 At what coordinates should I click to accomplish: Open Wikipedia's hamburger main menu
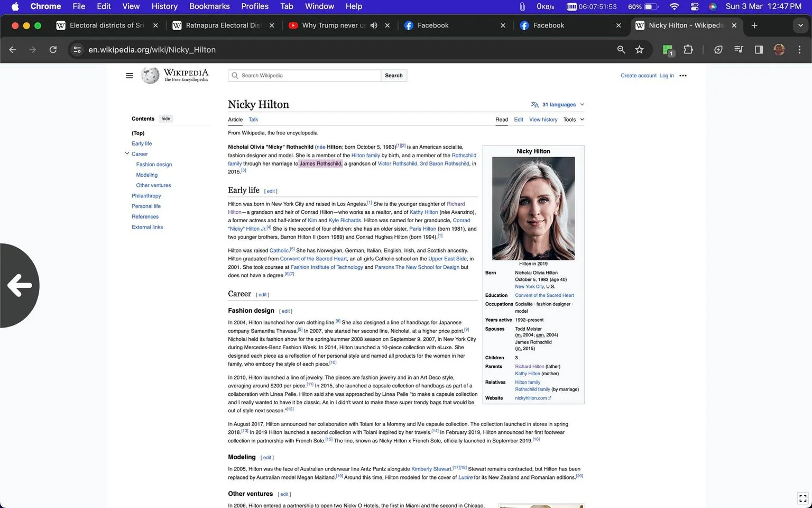130,76
